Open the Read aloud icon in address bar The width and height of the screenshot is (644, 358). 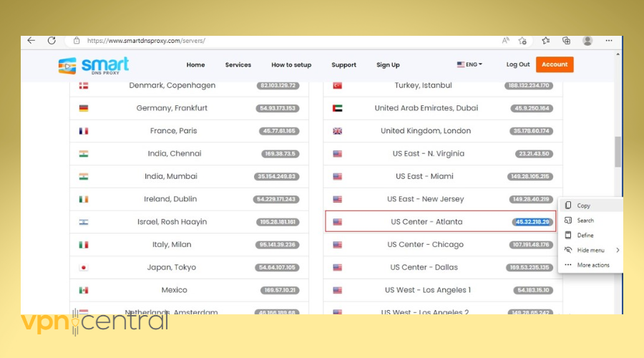coord(506,40)
